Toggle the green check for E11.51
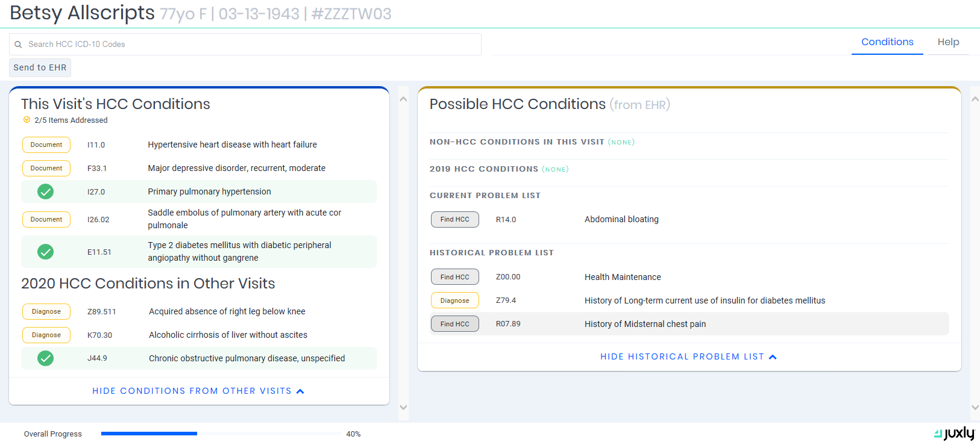Image resolution: width=980 pixels, height=445 pixels. tap(46, 252)
